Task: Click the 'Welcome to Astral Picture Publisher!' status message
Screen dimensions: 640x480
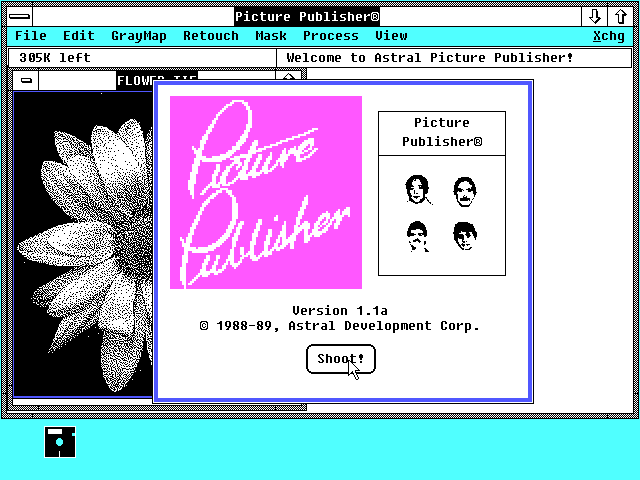Action: [x=430, y=58]
